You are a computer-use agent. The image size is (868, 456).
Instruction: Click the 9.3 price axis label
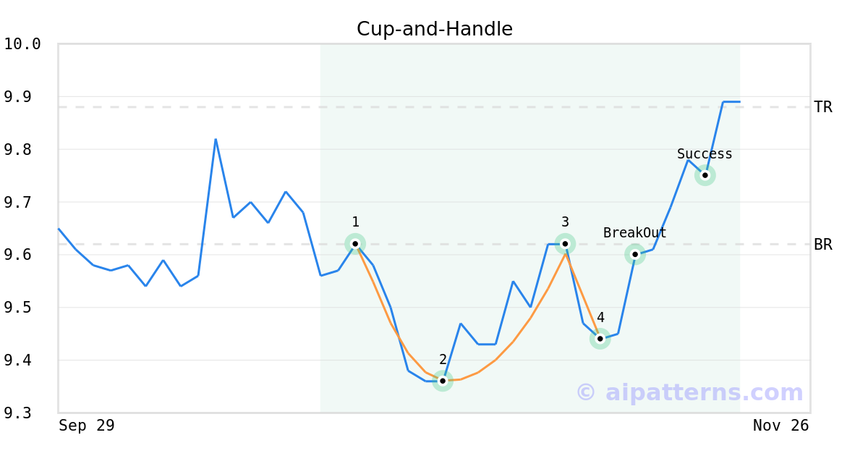(22, 413)
